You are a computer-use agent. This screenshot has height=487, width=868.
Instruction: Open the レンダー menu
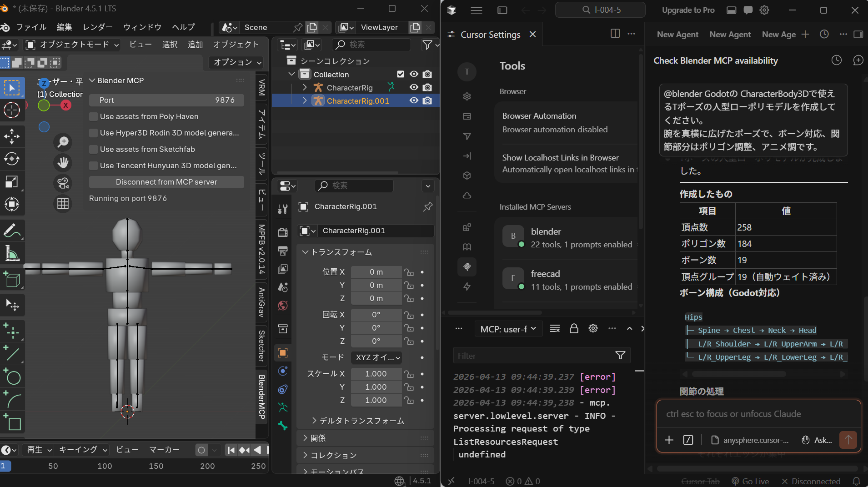[x=97, y=27]
